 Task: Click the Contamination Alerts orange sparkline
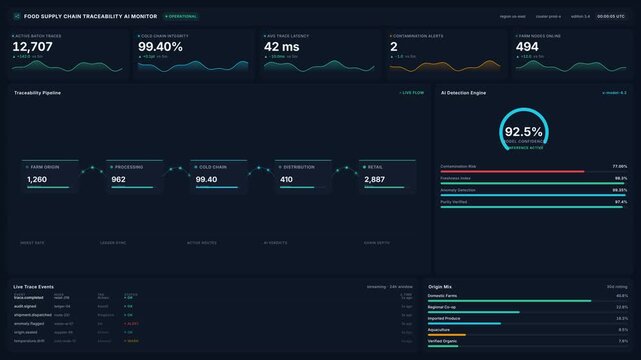tap(445, 66)
